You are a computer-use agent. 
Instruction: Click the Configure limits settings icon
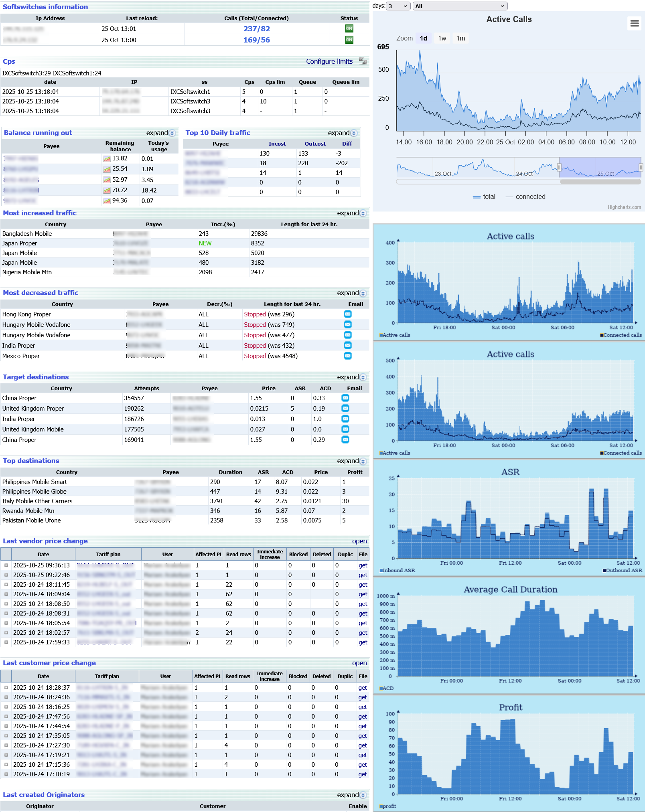tap(363, 61)
